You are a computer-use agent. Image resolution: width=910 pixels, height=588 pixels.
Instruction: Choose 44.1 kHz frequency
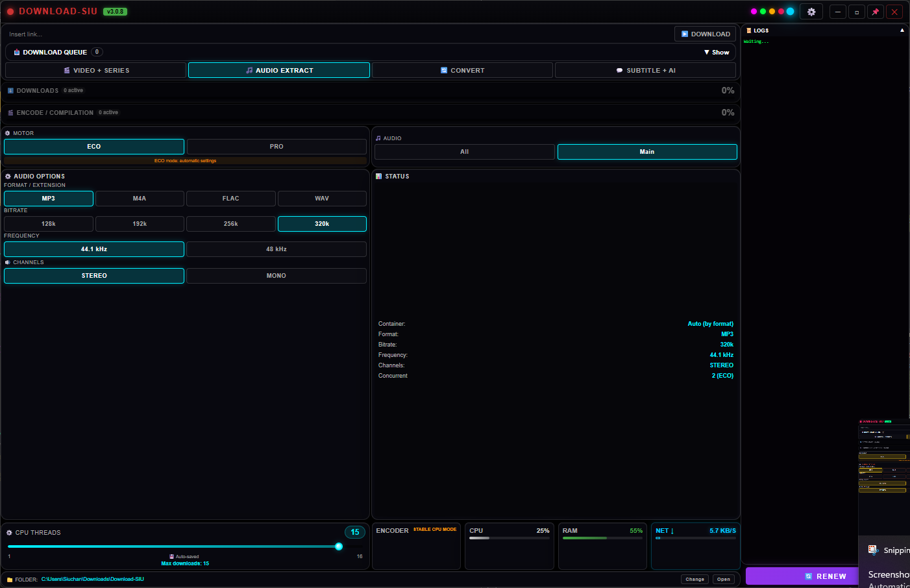pos(94,249)
